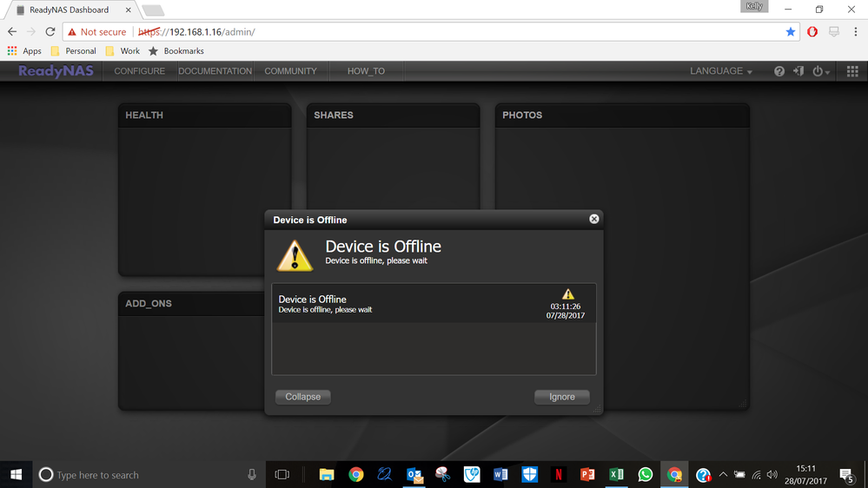Viewport: 868px width, 488px height.
Task: Open the taskbar clock and date
Action: (805, 475)
